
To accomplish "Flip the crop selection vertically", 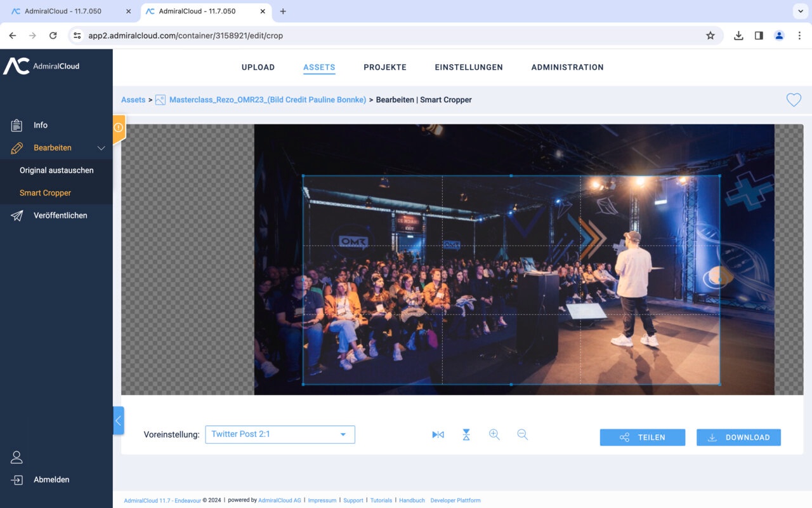I will coord(466,434).
